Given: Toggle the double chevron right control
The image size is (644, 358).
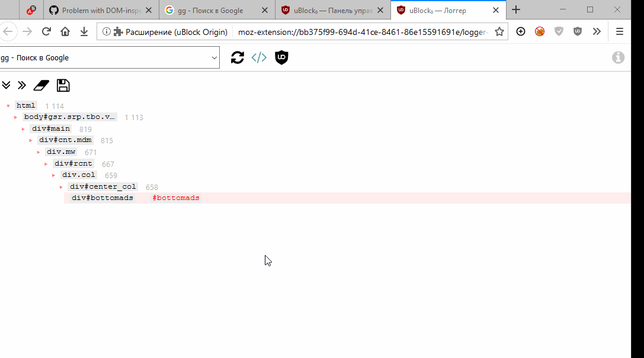Looking at the screenshot, I should tap(21, 85).
